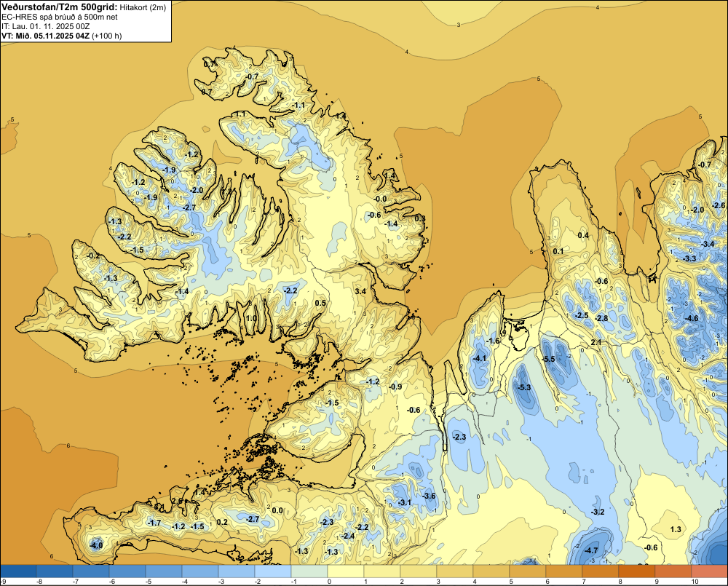Click the temperature value '-2.8'
Image resolution: width=728 pixels, height=586 pixels.
[x=602, y=318]
